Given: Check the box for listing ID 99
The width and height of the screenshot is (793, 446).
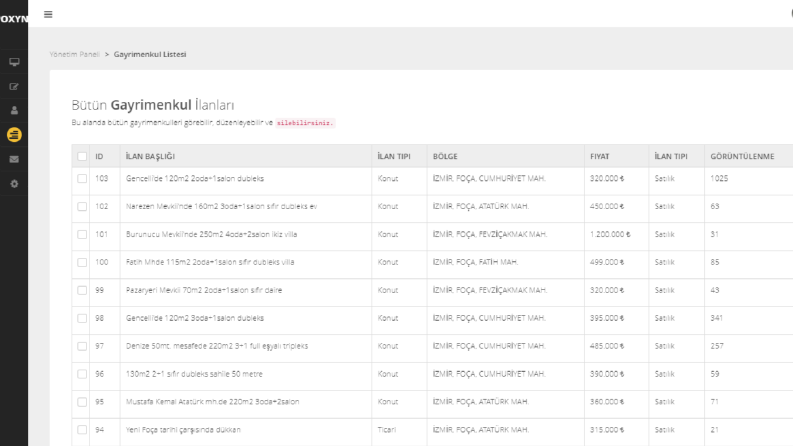Looking at the screenshot, I should click(x=82, y=290).
